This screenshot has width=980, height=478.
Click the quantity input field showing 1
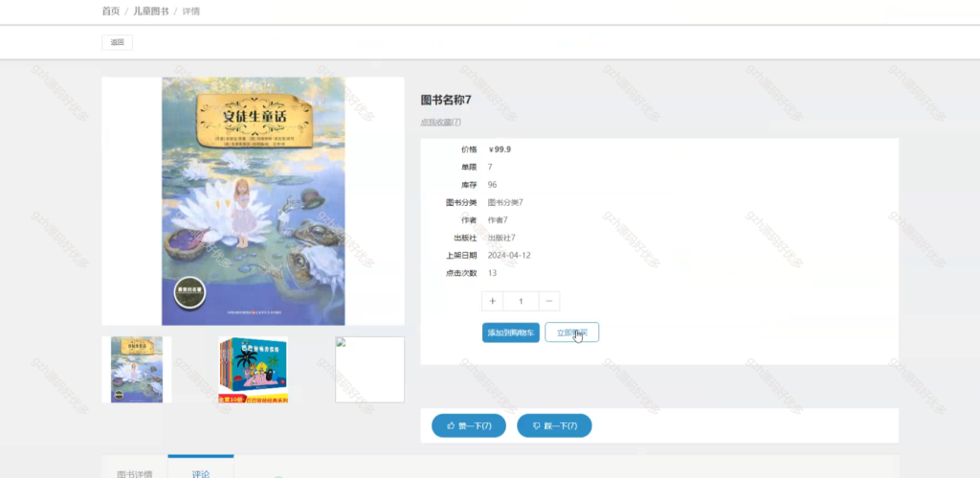pyautogui.click(x=521, y=301)
